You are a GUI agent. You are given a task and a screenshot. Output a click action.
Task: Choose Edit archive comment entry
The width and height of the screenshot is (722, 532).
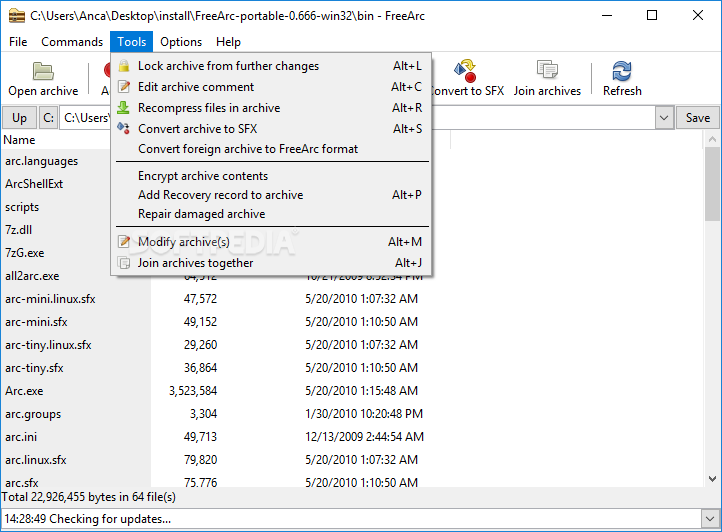pos(271,87)
